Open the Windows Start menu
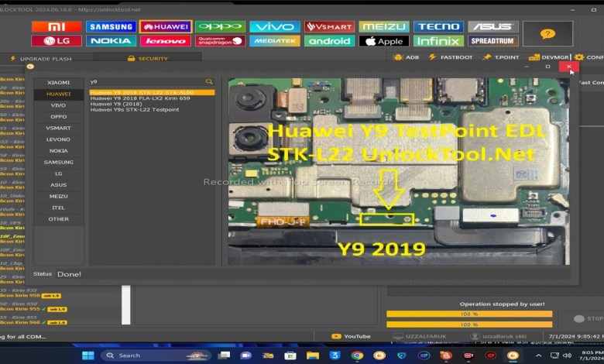Image resolution: width=604 pixels, height=364 pixels. (88, 355)
